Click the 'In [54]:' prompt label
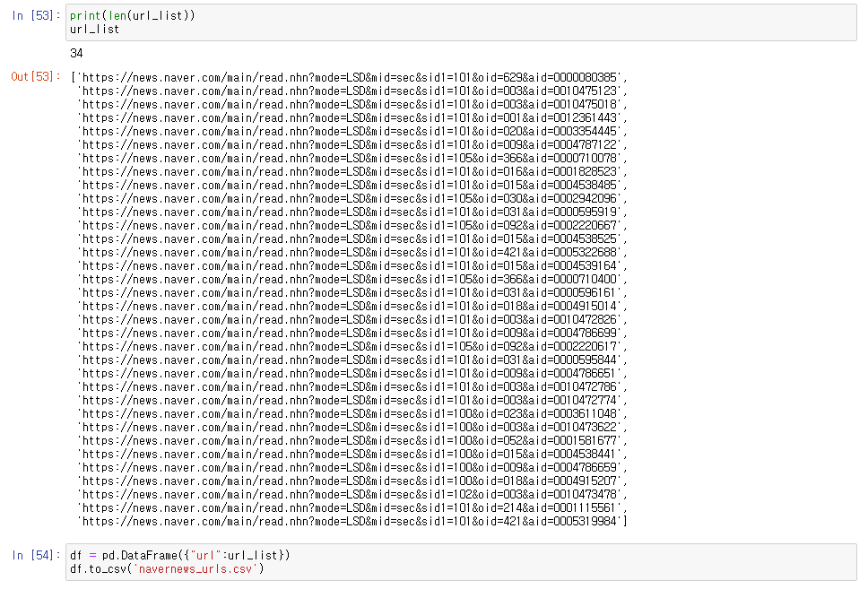This screenshot has width=868, height=598. (36, 555)
